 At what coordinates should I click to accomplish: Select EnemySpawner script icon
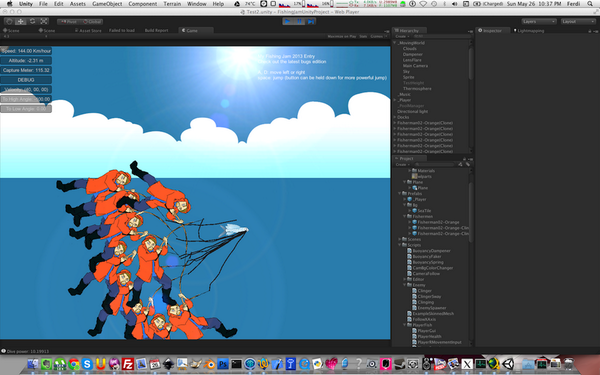click(414, 308)
